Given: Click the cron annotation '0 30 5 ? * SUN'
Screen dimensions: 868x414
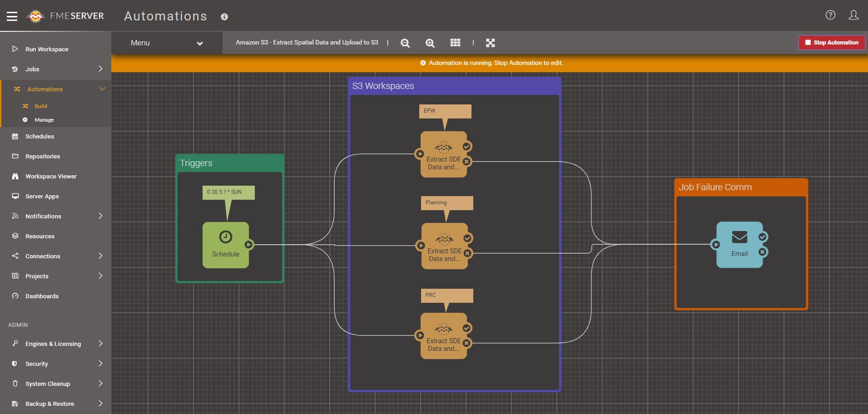Looking at the screenshot, I should click(x=228, y=192).
